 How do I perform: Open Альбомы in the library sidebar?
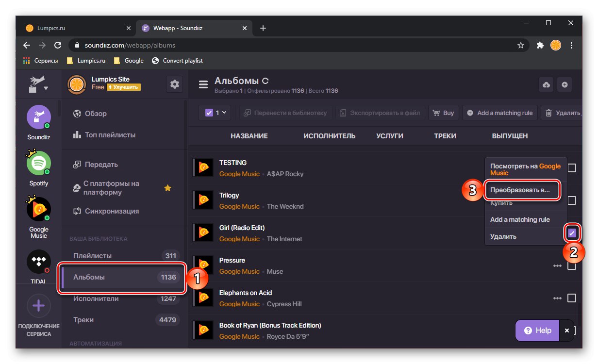point(121,277)
